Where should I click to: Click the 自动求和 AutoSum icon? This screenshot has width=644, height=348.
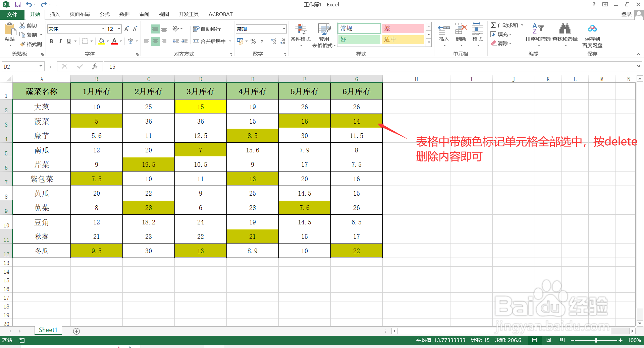(x=493, y=25)
